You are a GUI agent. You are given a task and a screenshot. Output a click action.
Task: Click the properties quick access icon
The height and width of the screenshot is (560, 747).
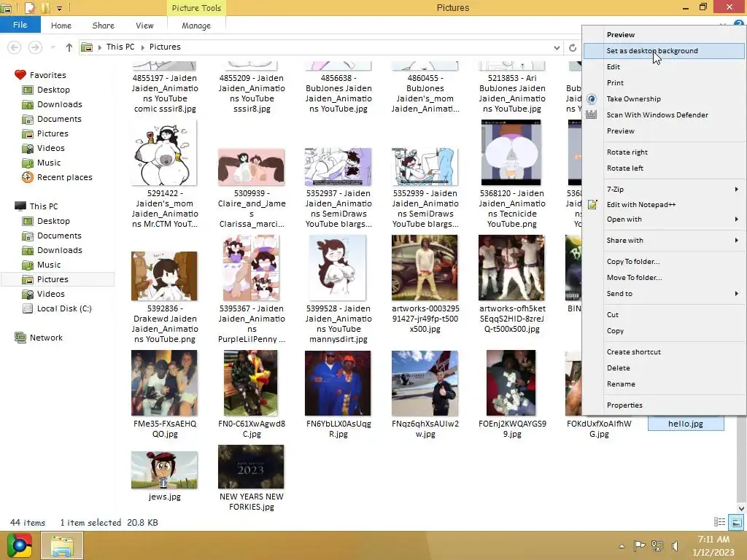[29, 7]
